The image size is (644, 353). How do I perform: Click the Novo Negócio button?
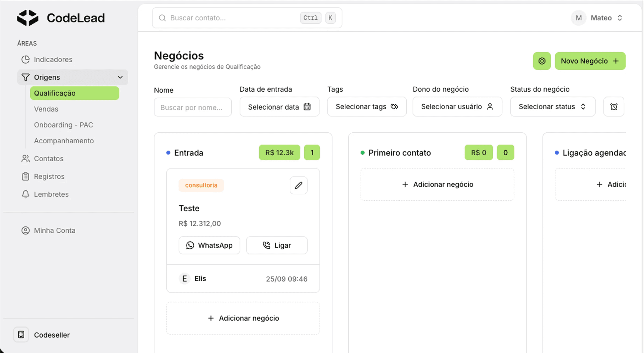pyautogui.click(x=590, y=61)
